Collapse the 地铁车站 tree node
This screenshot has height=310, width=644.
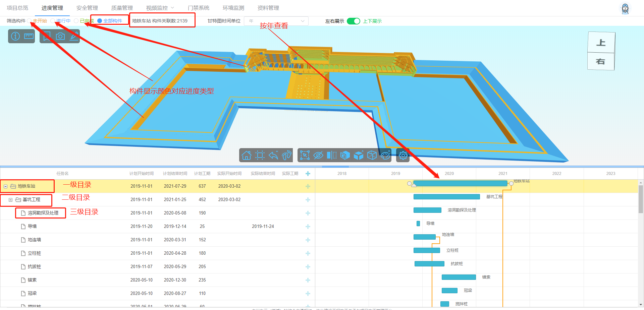click(5, 186)
